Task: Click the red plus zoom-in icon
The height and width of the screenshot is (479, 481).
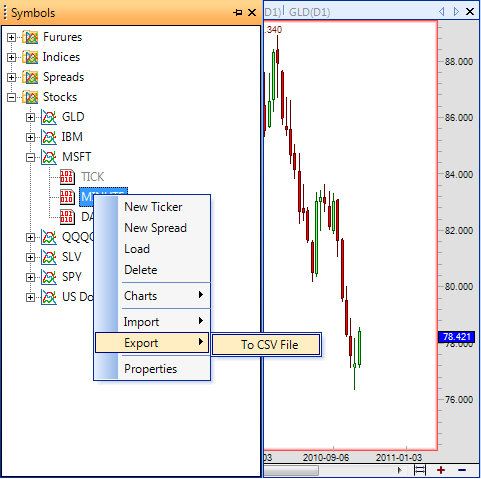Action: [x=441, y=470]
